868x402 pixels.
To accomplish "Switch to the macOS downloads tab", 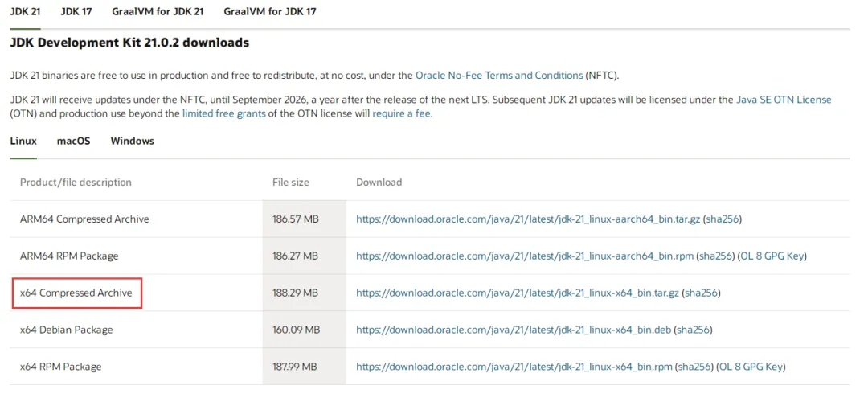I will (x=73, y=141).
